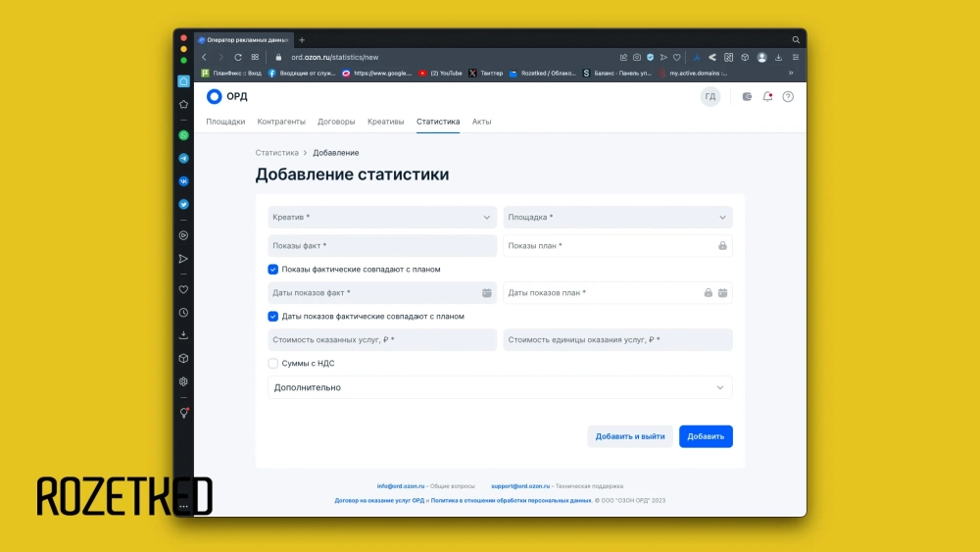Uncheck Даты показов фактические совпадают с планом
Viewport: 980px width, 552px height.
(x=273, y=317)
